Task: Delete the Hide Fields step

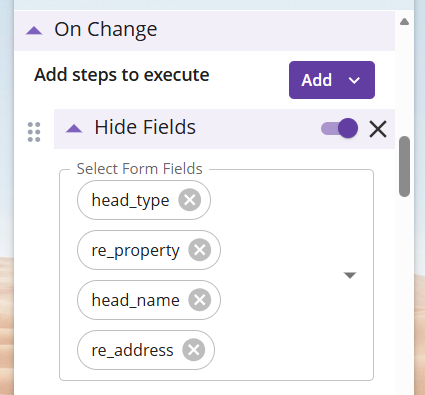Action: (x=378, y=129)
